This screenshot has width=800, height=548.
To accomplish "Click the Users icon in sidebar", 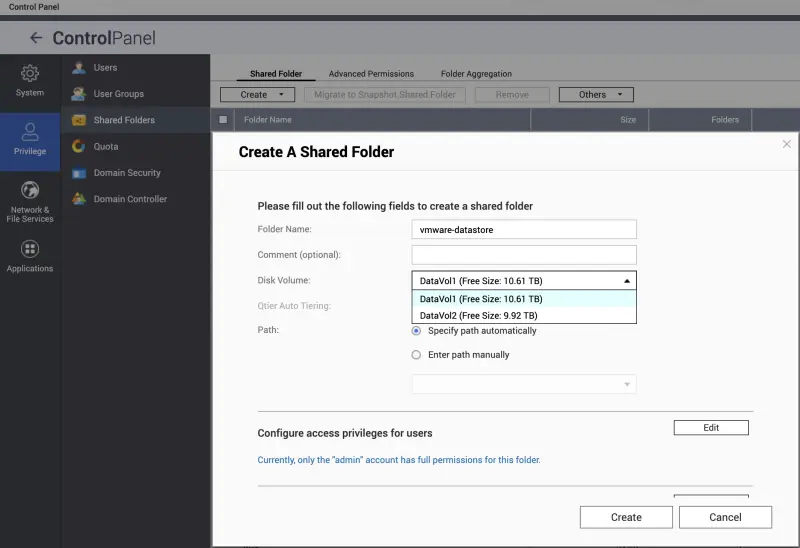I will tap(79, 67).
